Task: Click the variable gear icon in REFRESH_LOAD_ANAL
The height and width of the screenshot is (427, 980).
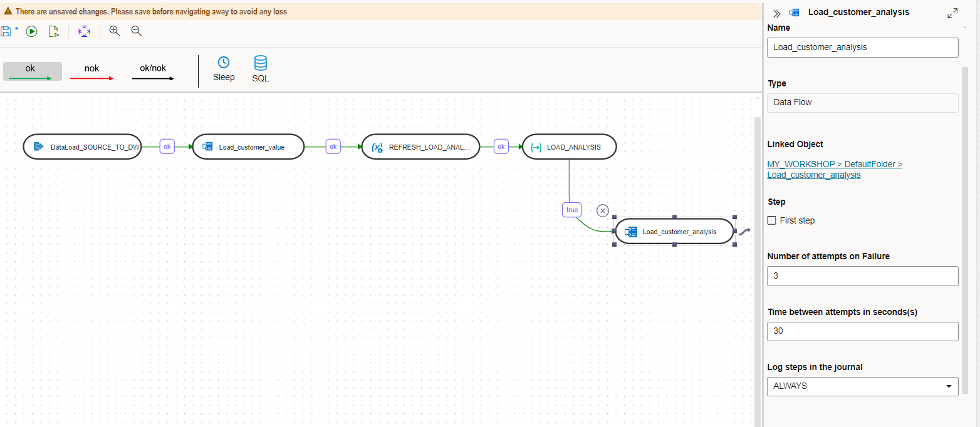Action: tap(377, 148)
